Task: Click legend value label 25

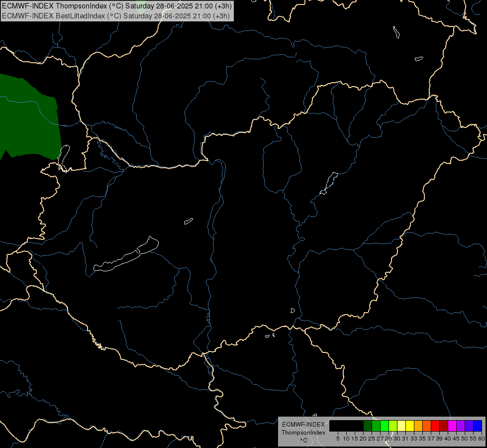Action: tap(372, 439)
